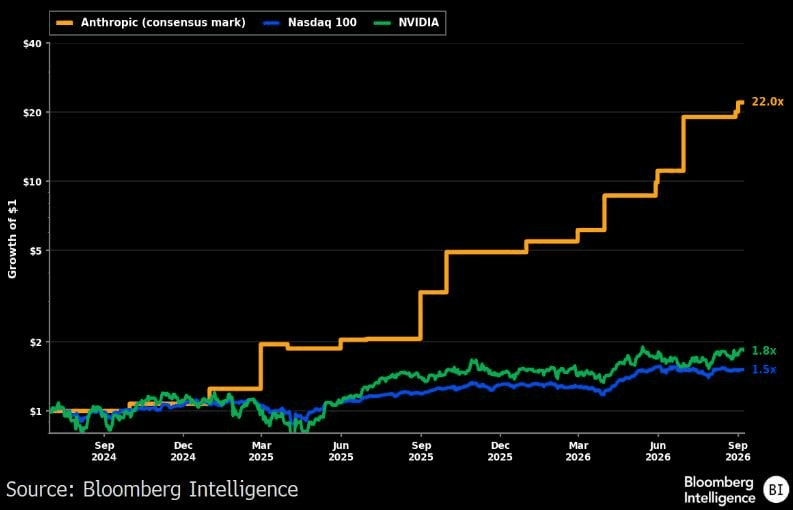Select the green NVIDIA legend swatch
This screenshot has height=510, width=793.
coord(381,23)
